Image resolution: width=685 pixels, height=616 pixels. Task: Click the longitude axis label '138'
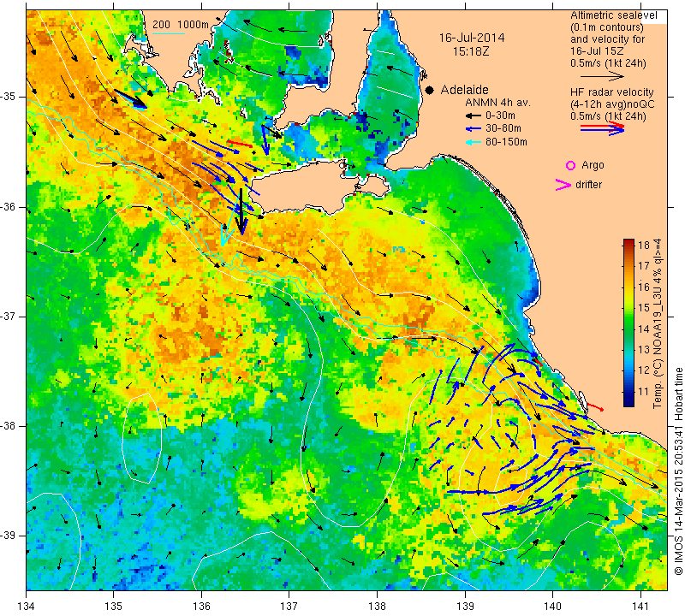click(377, 607)
